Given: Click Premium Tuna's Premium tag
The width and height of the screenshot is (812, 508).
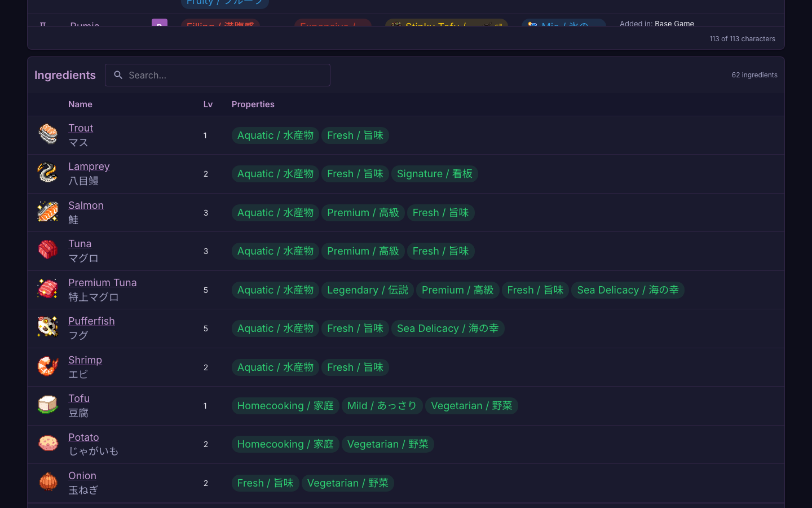Looking at the screenshot, I should click(x=458, y=290).
